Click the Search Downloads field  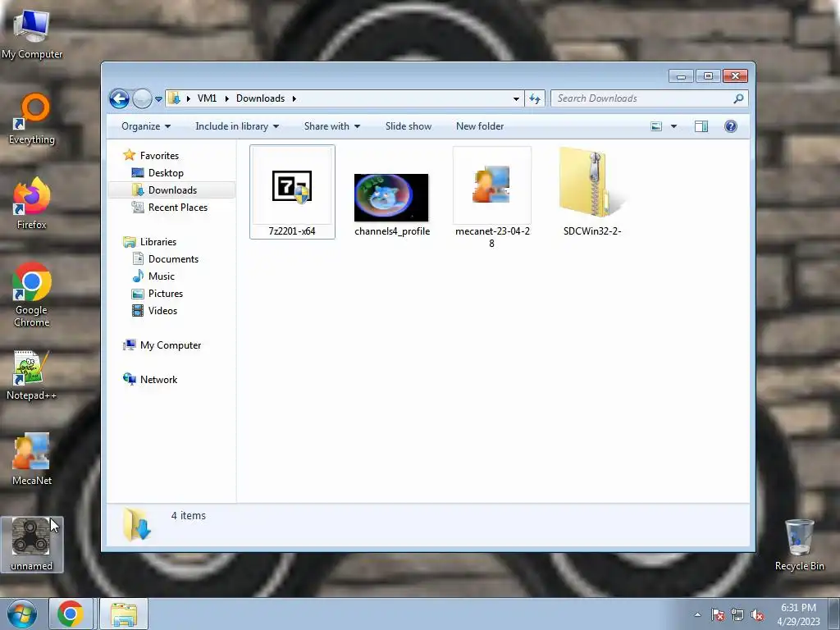(649, 98)
